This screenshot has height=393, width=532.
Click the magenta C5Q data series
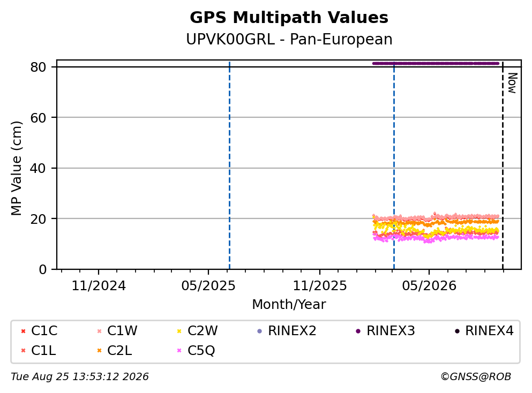pyautogui.click(x=436, y=238)
